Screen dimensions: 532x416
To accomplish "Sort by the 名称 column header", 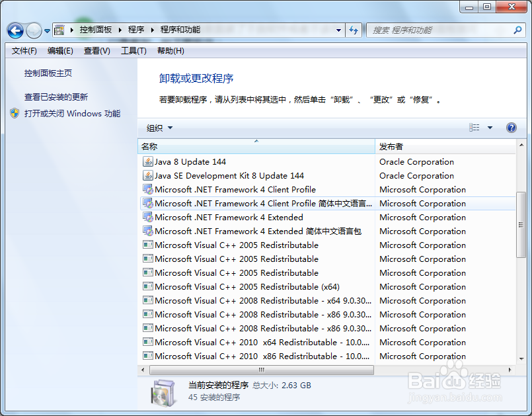I will click(256, 146).
